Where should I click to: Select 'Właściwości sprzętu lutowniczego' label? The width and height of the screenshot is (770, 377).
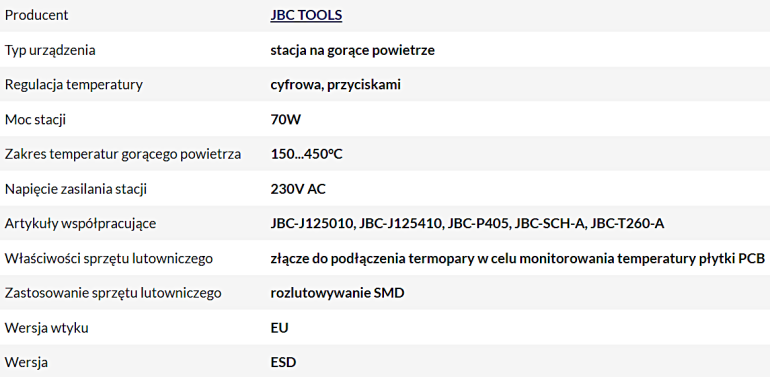pos(109,259)
